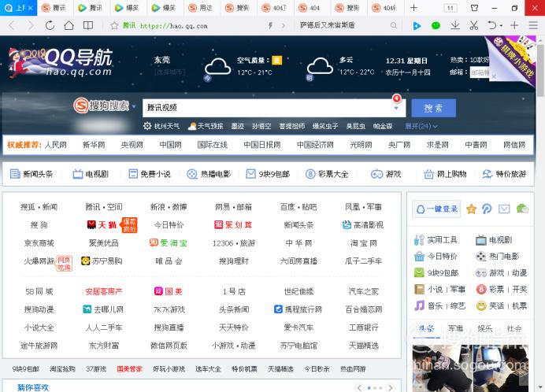The image size is (545, 392).
Task: Close the corner ad with X
Action: 494,76
